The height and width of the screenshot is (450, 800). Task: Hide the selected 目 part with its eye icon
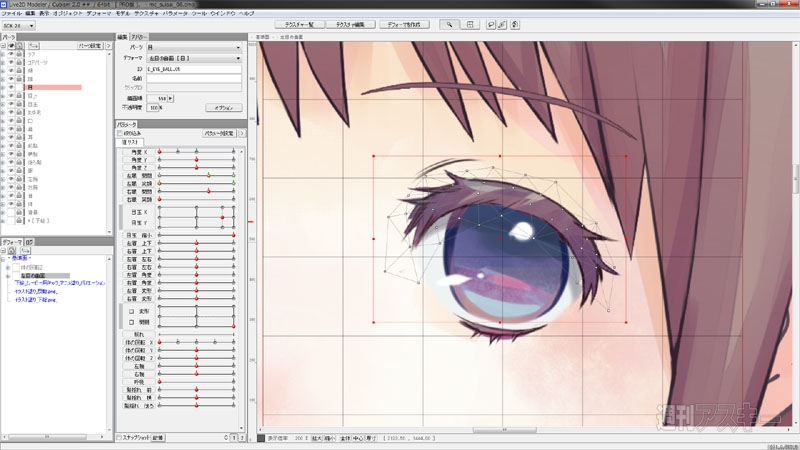click(11, 87)
